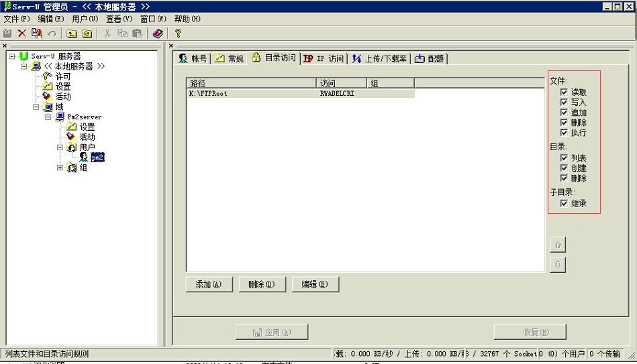Open the 查看(V) menu
This screenshot has width=637, height=364.
pyautogui.click(x=119, y=19)
